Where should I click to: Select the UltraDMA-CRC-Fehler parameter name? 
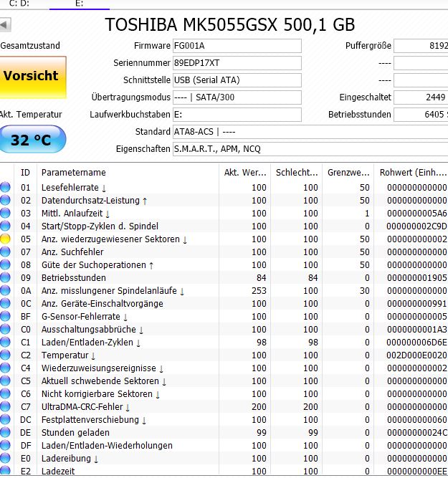coord(86,406)
